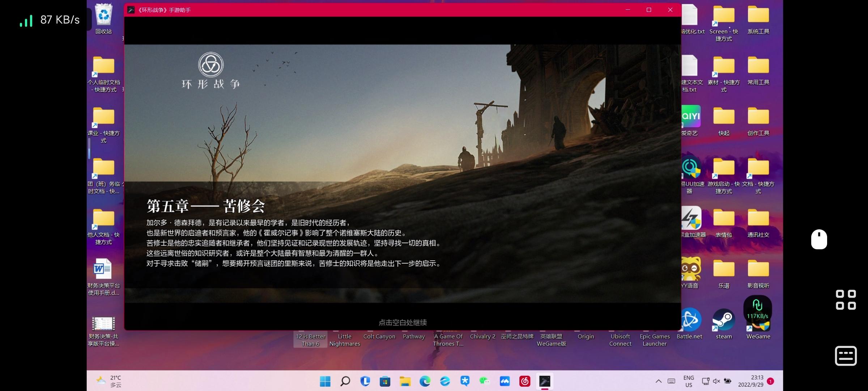This screenshot has height=391, width=868.
Task: Click 点击空白处继续 to continue the game
Action: pyautogui.click(x=403, y=322)
